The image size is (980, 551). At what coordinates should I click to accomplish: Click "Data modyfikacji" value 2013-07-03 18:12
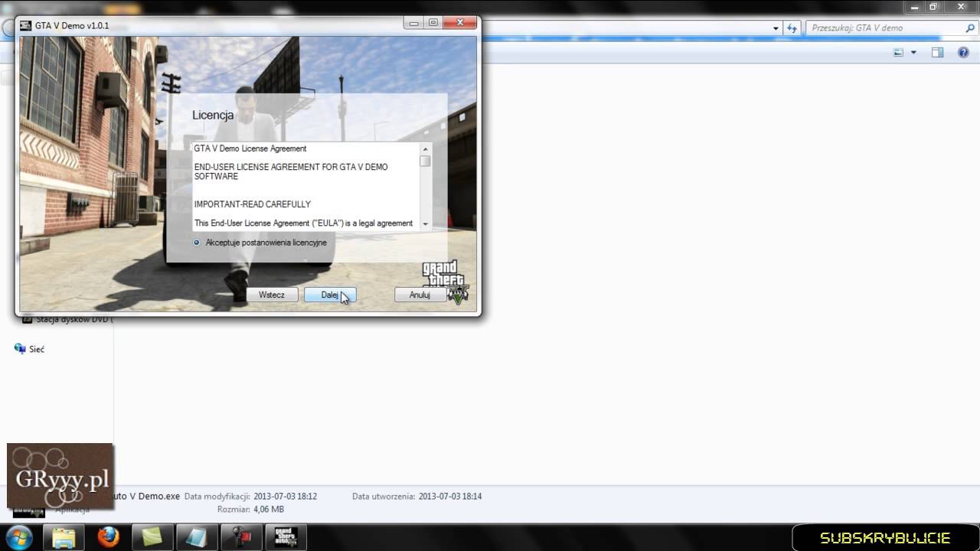[286, 497]
